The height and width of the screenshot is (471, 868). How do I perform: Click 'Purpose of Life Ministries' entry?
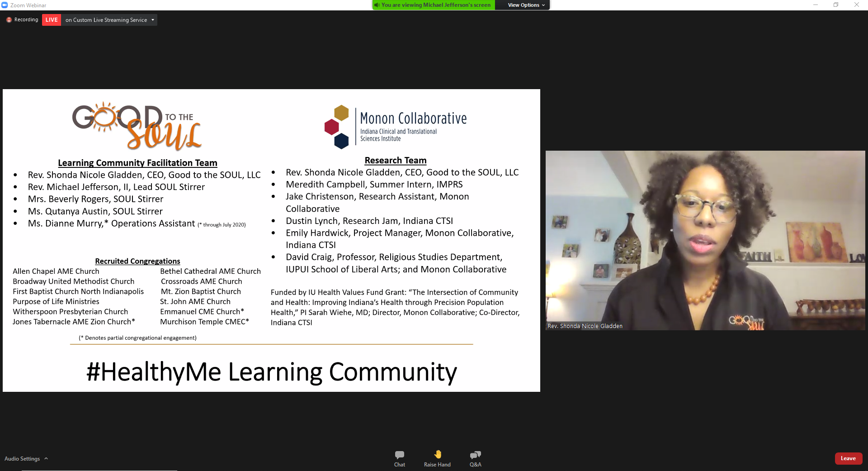click(56, 301)
